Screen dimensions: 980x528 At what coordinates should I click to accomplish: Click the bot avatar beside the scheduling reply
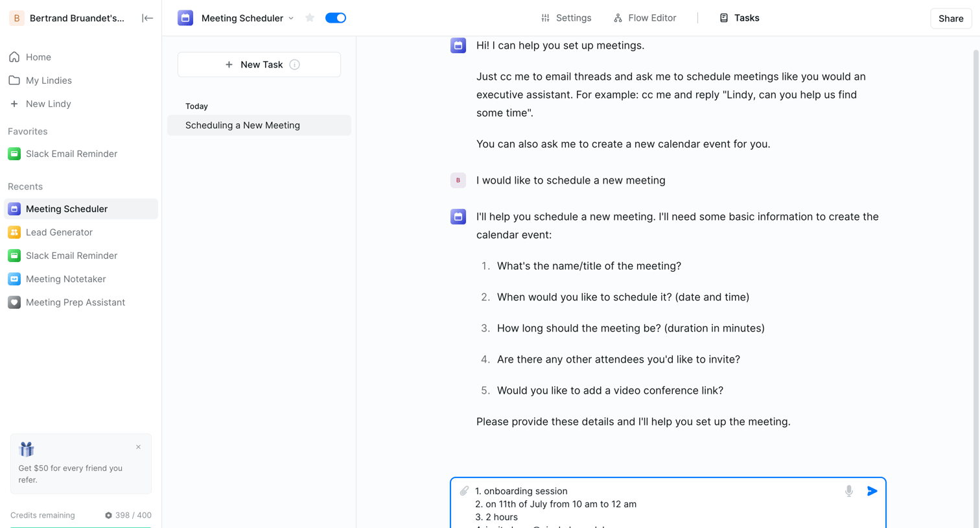(458, 217)
